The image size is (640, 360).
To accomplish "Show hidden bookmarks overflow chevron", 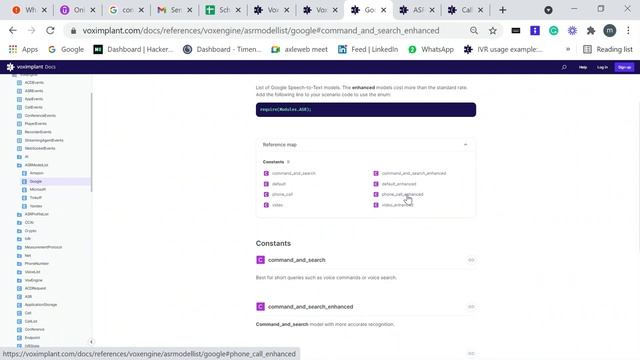I will (568, 49).
